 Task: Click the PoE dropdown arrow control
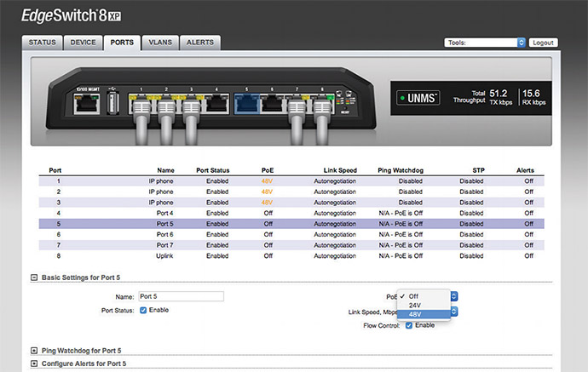(454, 296)
